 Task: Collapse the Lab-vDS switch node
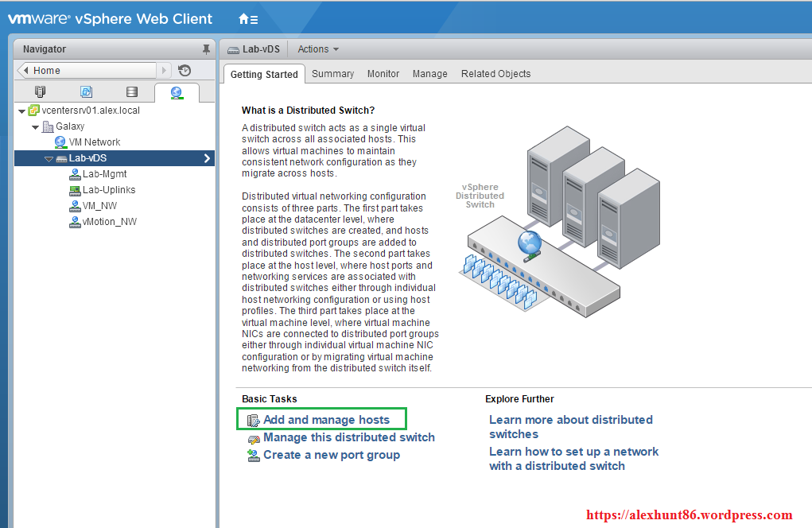point(49,159)
